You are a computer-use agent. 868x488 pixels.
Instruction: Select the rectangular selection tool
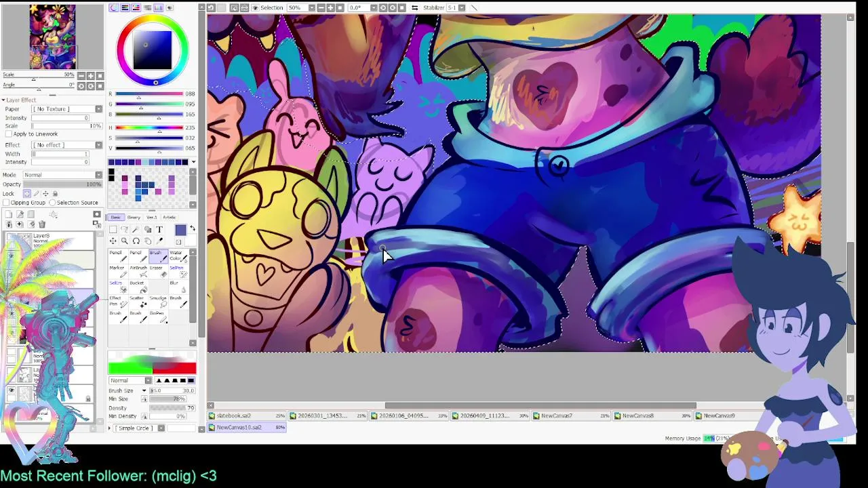click(x=113, y=229)
